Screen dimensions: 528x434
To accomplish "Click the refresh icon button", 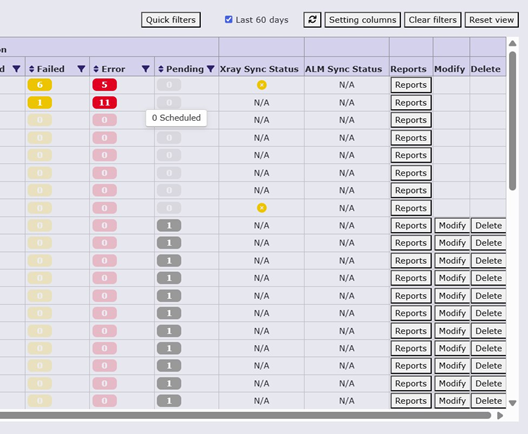I will 312,20.
